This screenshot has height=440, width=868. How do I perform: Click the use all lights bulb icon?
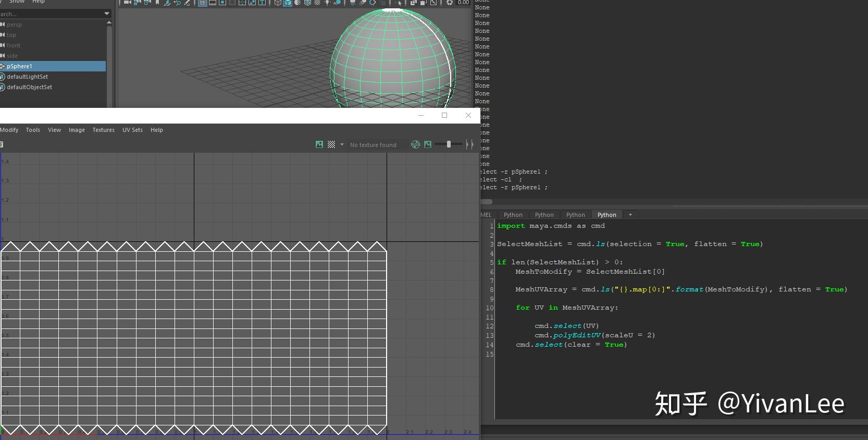point(327,3)
